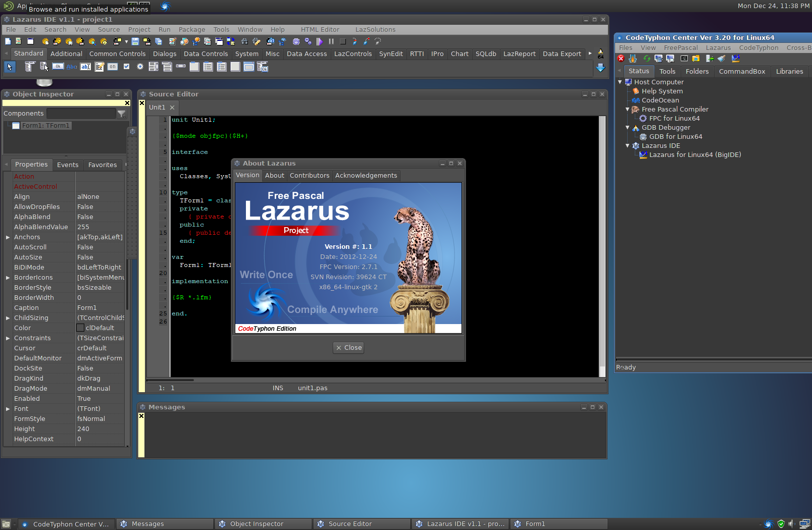The image size is (812, 530).
Task: Click the paintbrush clean icon in CodeTyphon Center
Action: 722,59
